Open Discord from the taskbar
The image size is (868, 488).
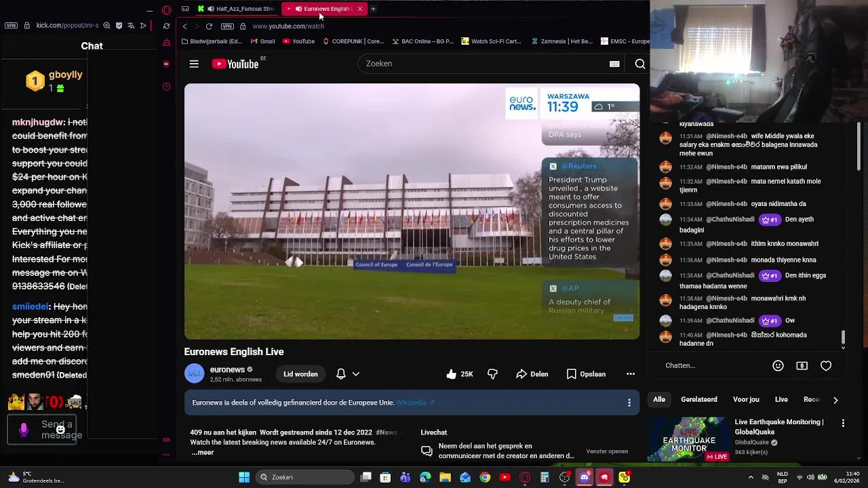[x=584, y=477]
